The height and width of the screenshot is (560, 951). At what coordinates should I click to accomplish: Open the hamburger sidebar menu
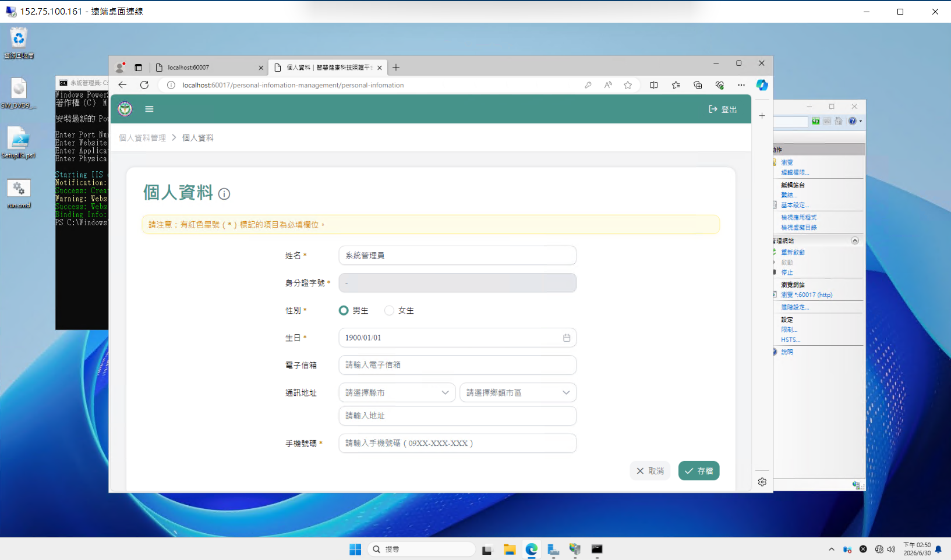[x=149, y=109]
